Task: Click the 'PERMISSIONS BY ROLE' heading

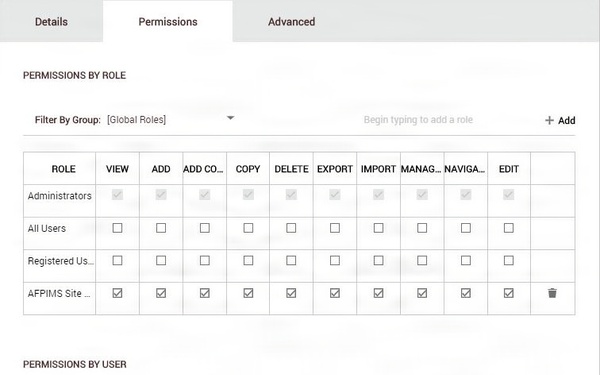Action: pos(75,75)
